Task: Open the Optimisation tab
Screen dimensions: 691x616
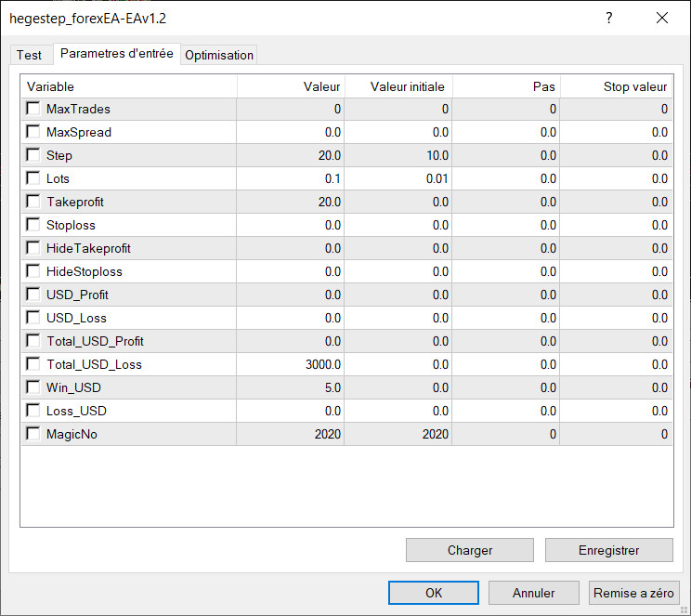Action: click(x=219, y=55)
